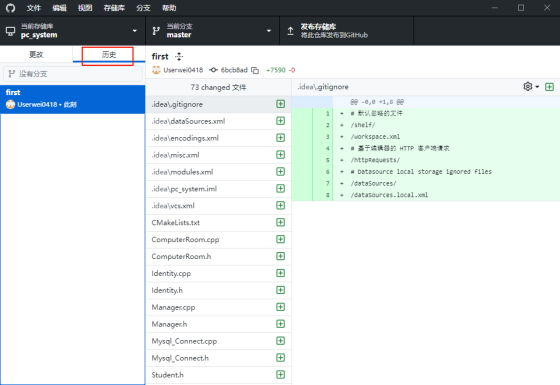Click added status icon for Identity.cpp
Viewport: 560px width, 385px height.
tap(281, 273)
